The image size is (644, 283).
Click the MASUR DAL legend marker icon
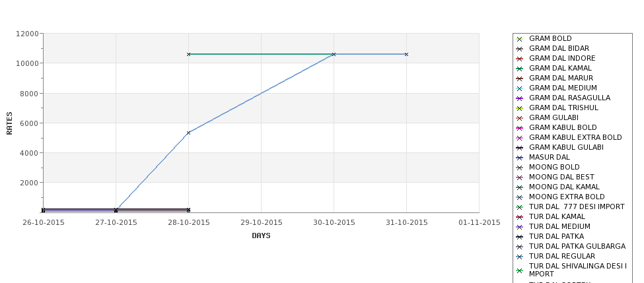coord(519,158)
